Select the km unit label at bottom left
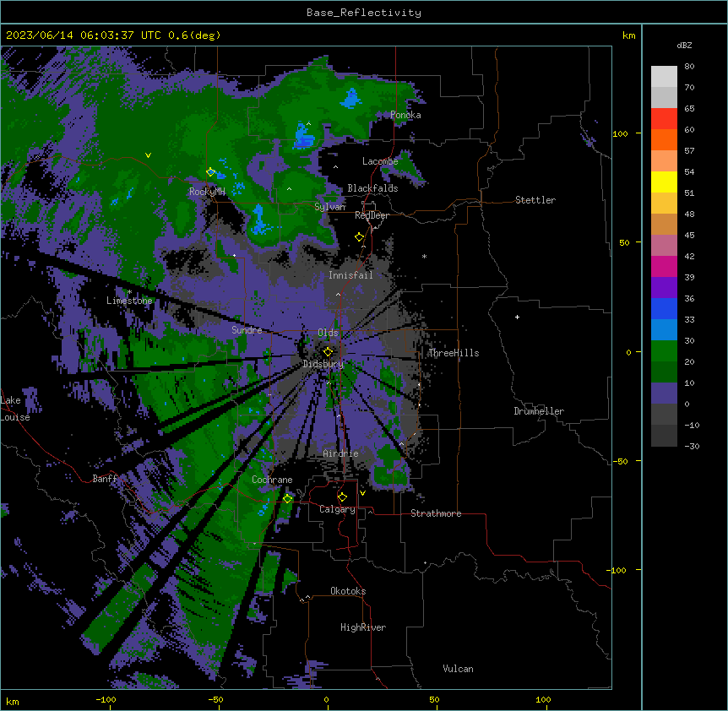Image resolution: width=728 pixels, height=711 pixels. pyautogui.click(x=13, y=702)
